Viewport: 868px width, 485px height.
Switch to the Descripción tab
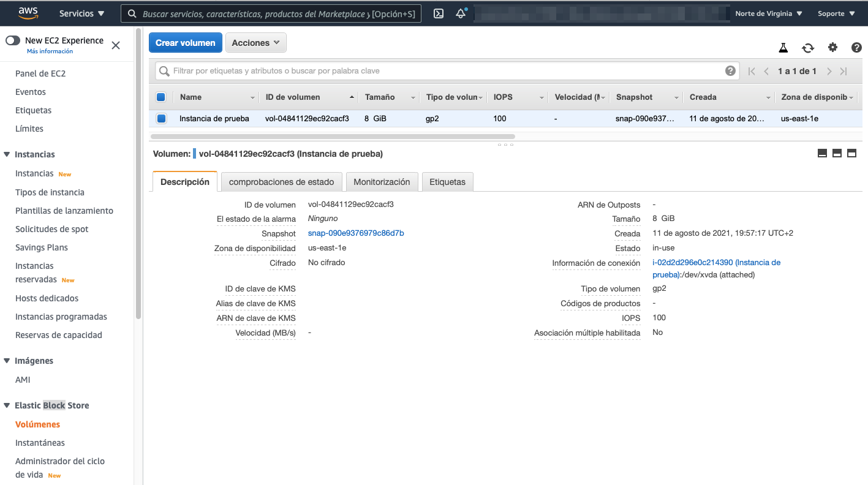tap(185, 182)
